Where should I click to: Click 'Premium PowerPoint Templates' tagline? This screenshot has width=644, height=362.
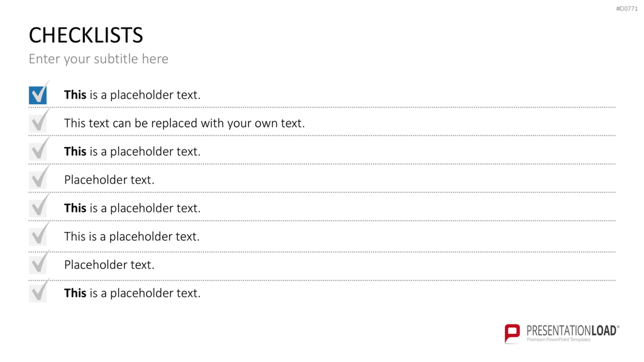click(x=558, y=339)
